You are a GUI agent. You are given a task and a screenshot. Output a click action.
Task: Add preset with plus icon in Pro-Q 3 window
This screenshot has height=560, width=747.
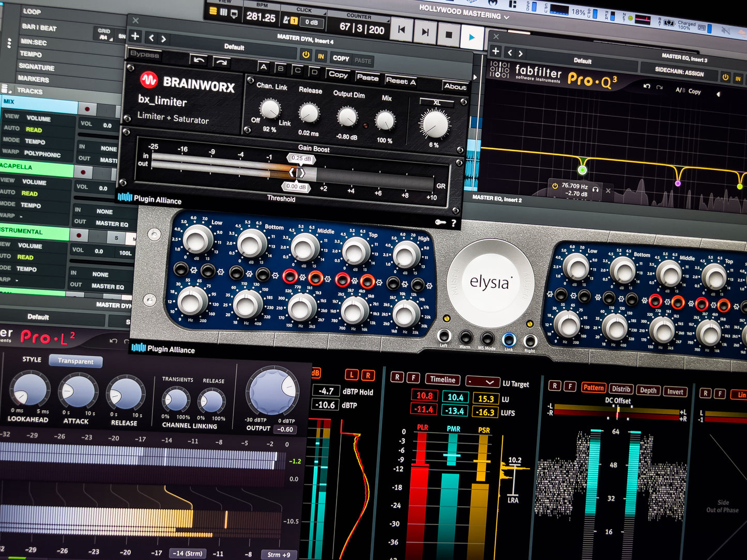coord(495,51)
